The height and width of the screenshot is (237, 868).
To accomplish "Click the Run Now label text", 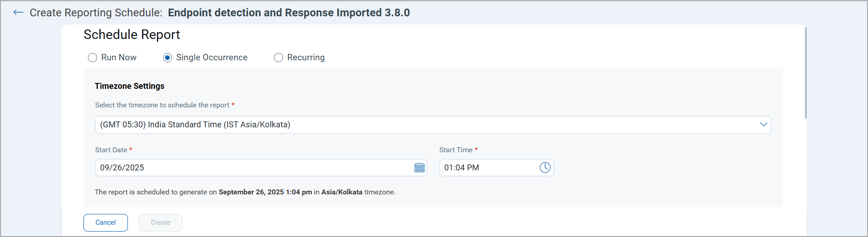I will 119,58.
